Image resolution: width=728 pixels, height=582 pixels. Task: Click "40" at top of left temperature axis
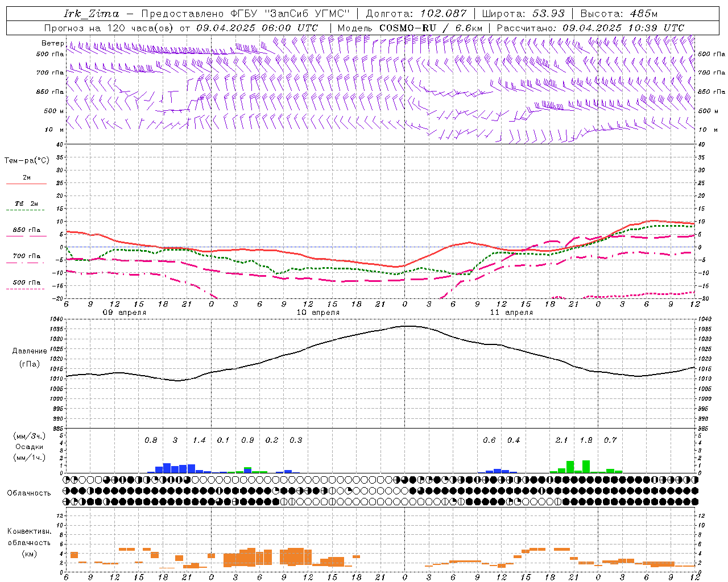61,144
